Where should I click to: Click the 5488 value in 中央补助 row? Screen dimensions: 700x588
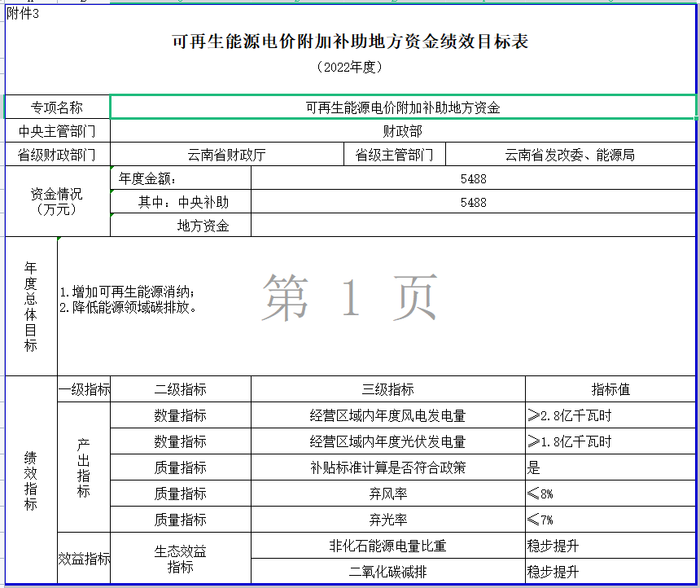(x=473, y=202)
